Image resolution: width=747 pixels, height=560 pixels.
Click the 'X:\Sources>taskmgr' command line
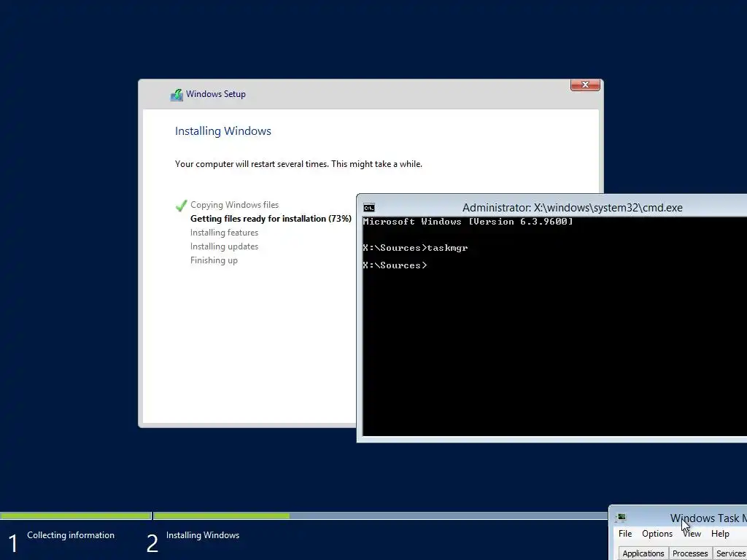point(415,248)
